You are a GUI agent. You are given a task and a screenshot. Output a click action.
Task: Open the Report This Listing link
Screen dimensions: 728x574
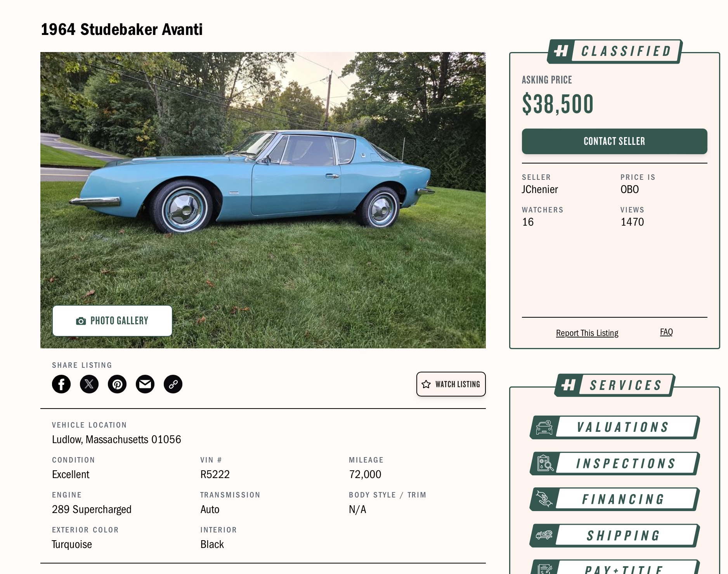pos(587,333)
